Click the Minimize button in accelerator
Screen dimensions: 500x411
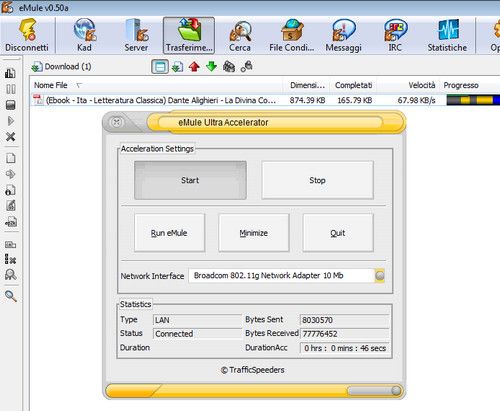[254, 233]
